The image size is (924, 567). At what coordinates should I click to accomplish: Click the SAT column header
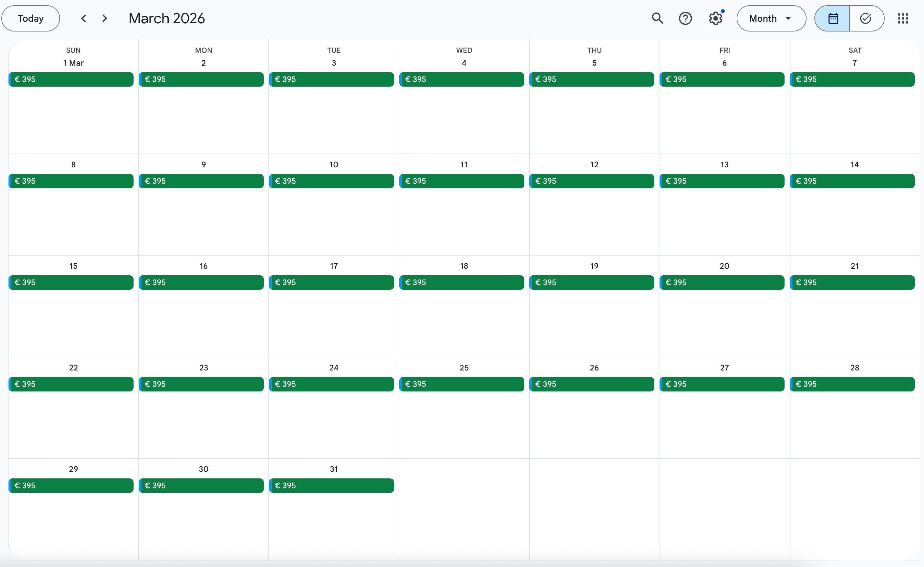pos(855,50)
